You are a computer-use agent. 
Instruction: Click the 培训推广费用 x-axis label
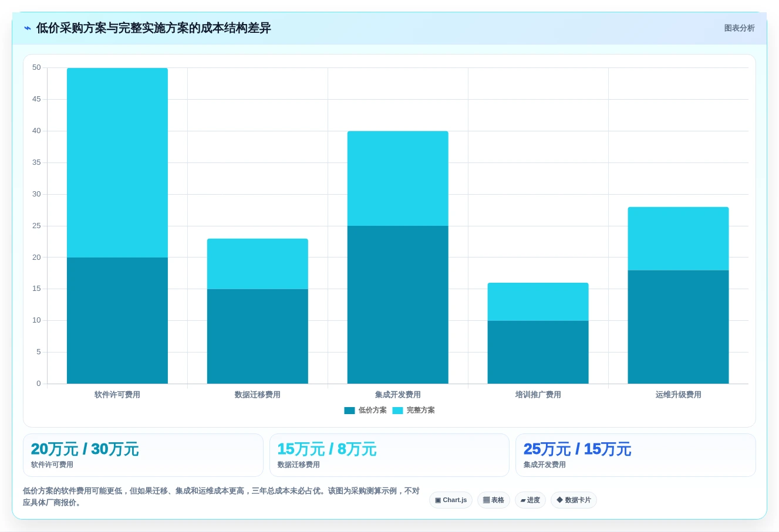pyautogui.click(x=538, y=395)
